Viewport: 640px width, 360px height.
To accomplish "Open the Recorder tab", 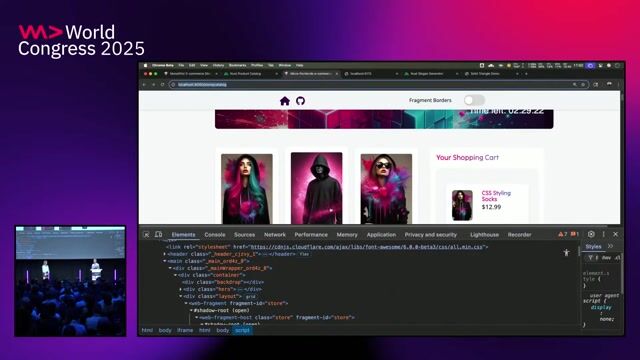I will [x=520, y=235].
